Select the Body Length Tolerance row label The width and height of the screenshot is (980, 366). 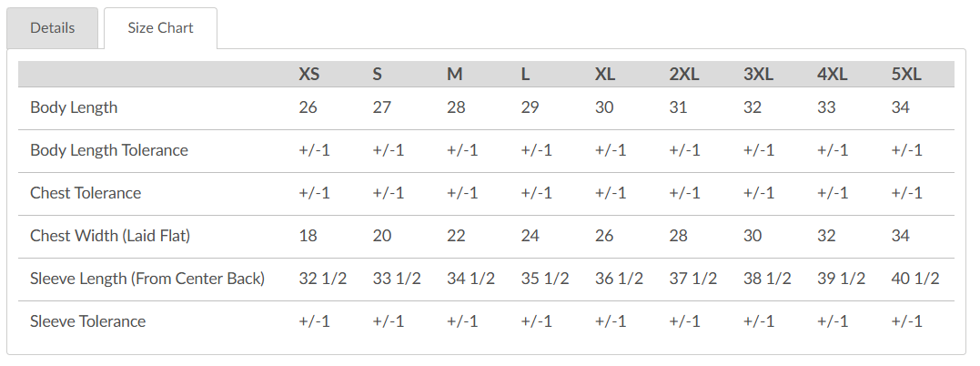click(x=109, y=150)
